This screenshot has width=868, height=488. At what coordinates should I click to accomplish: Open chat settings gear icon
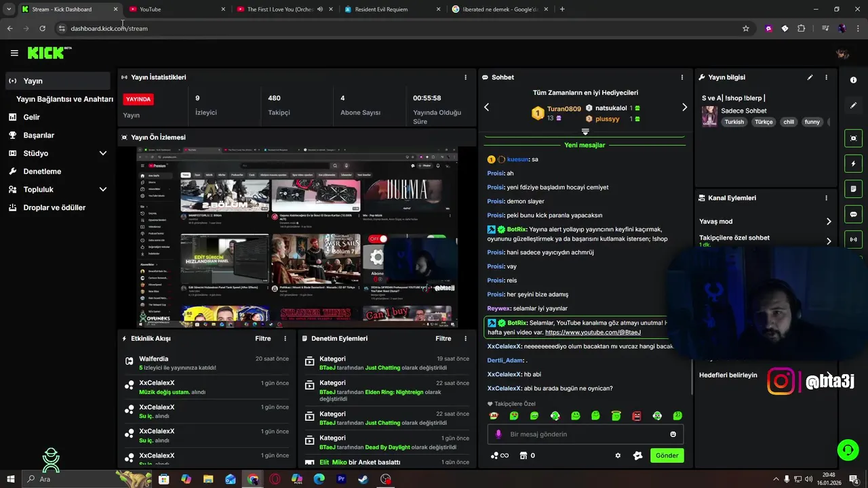pos(618,455)
